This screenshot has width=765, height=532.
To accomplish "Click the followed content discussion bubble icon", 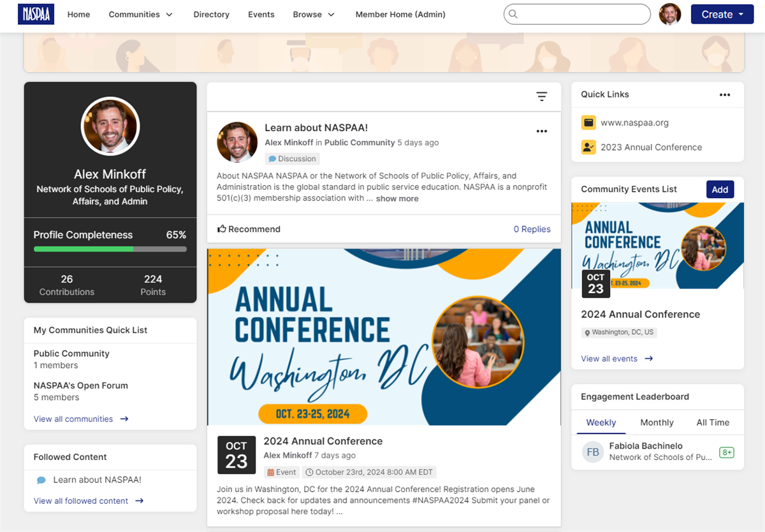I will click(x=41, y=480).
